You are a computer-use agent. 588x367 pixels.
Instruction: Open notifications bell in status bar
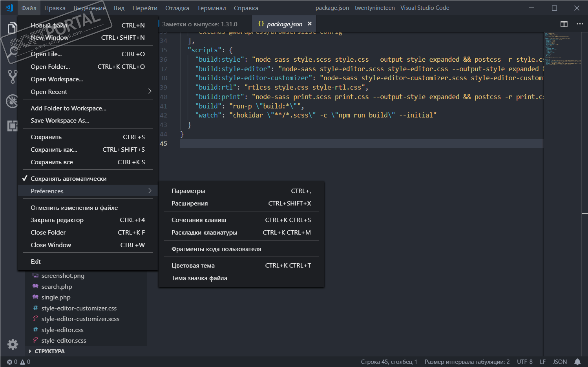pyautogui.click(x=577, y=362)
